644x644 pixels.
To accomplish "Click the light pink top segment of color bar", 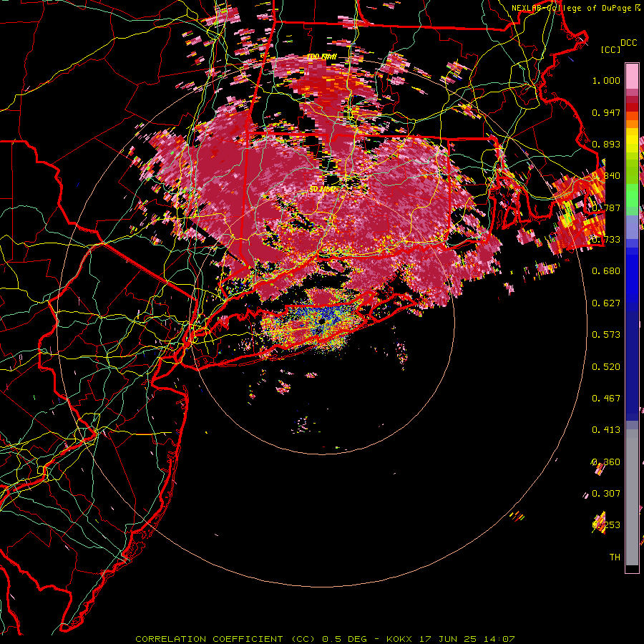I will 632,77.
